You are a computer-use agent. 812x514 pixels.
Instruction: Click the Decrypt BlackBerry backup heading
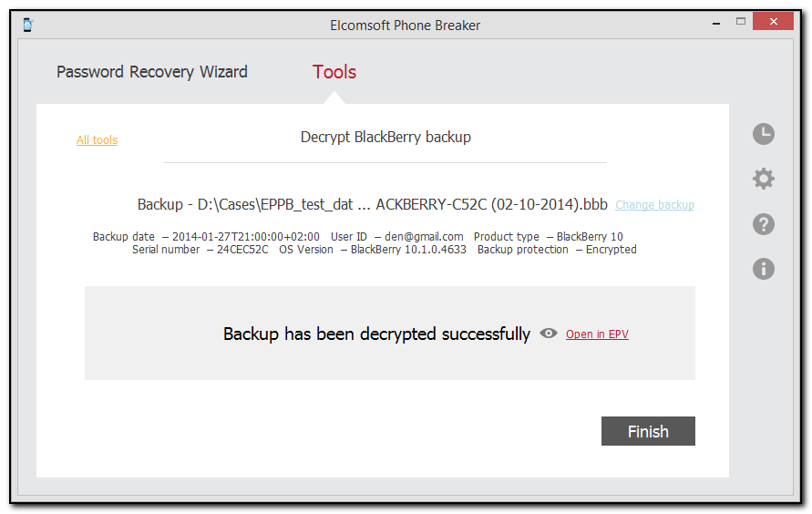pyautogui.click(x=385, y=138)
